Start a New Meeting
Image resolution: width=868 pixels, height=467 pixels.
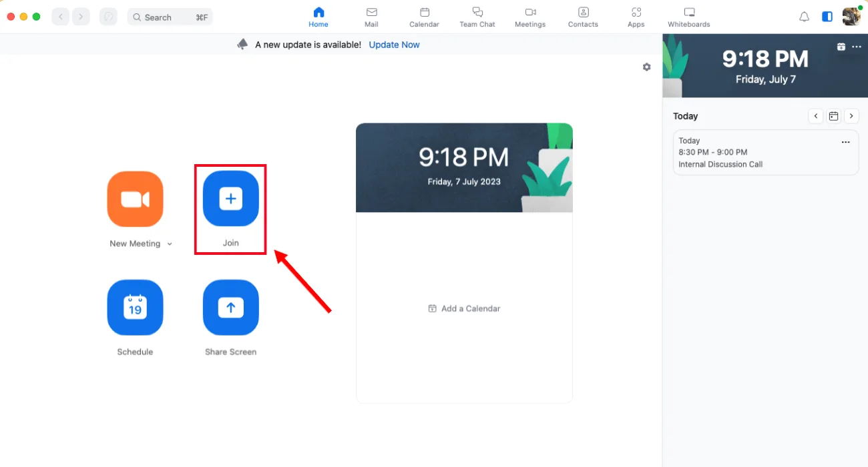tap(135, 199)
